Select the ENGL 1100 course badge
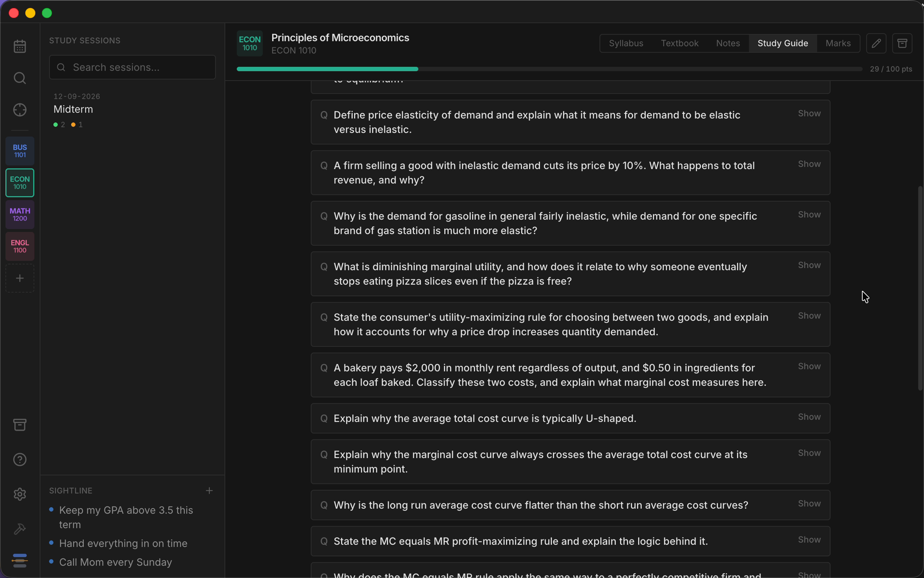924x578 pixels. tap(20, 246)
